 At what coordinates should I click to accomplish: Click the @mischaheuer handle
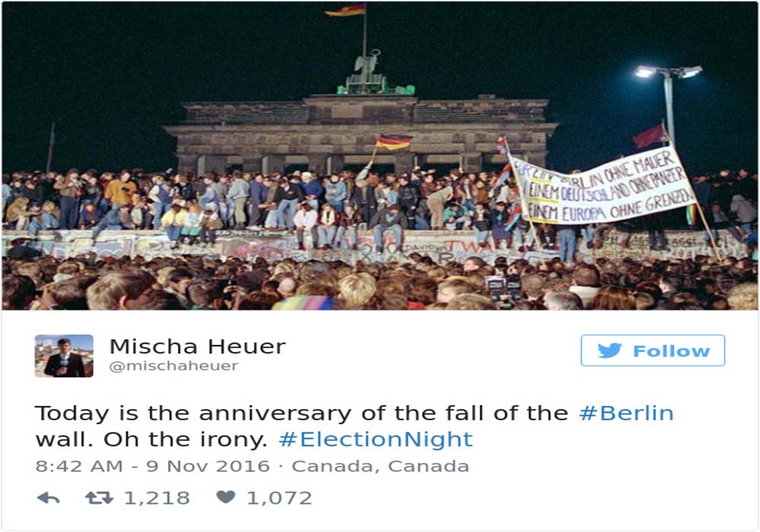pyautogui.click(x=174, y=366)
